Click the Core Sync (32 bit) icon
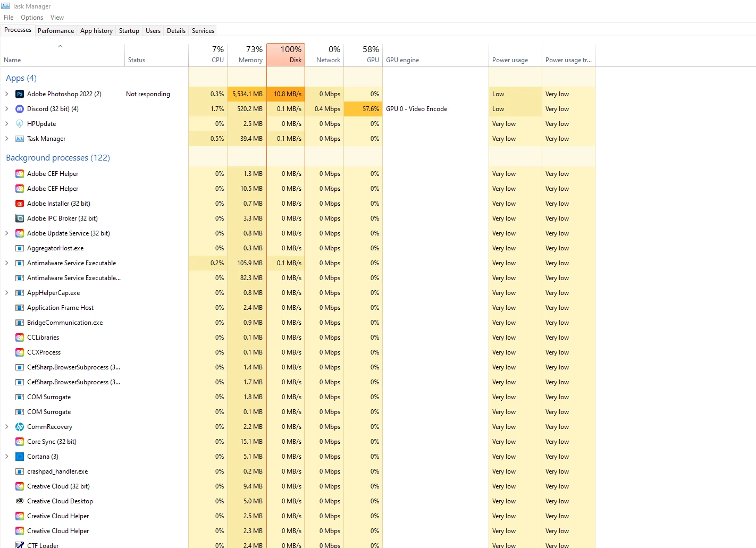756x548 pixels. pos(20,442)
